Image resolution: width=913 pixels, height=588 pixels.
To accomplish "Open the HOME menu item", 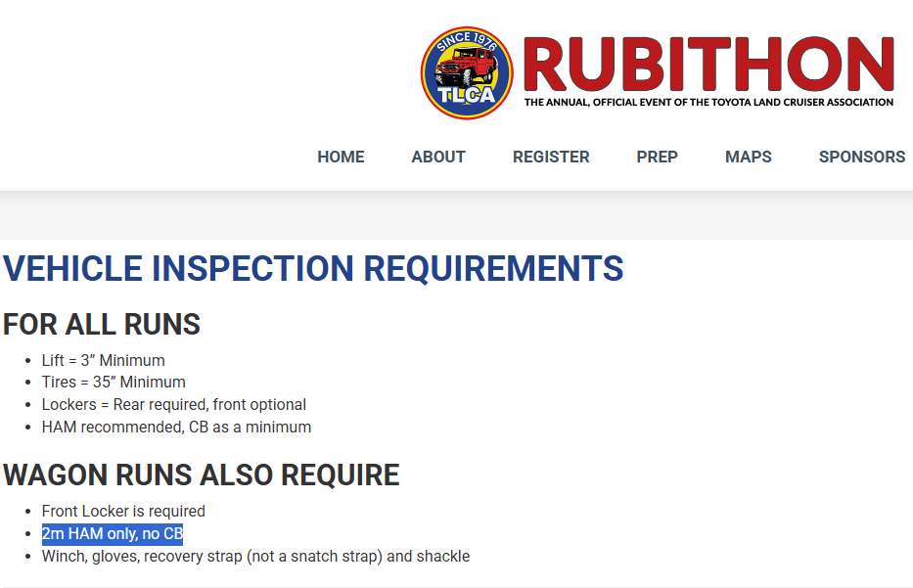I will [341, 157].
